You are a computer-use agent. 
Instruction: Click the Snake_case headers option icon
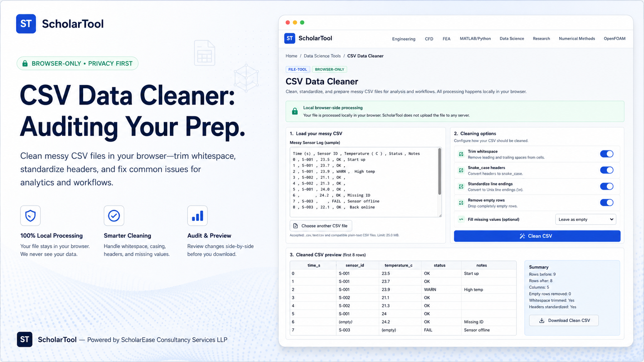pyautogui.click(x=461, y=170)
